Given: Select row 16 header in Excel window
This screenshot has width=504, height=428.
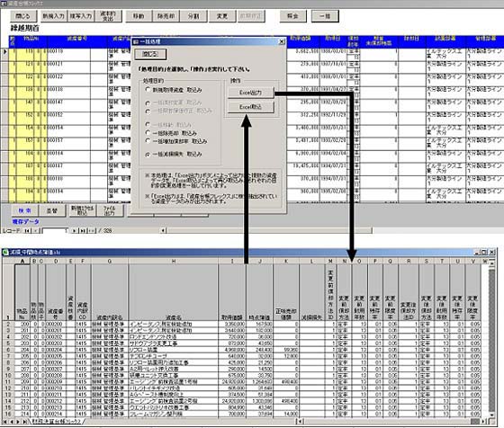Looking at the screenshot, I should [8, 414].
